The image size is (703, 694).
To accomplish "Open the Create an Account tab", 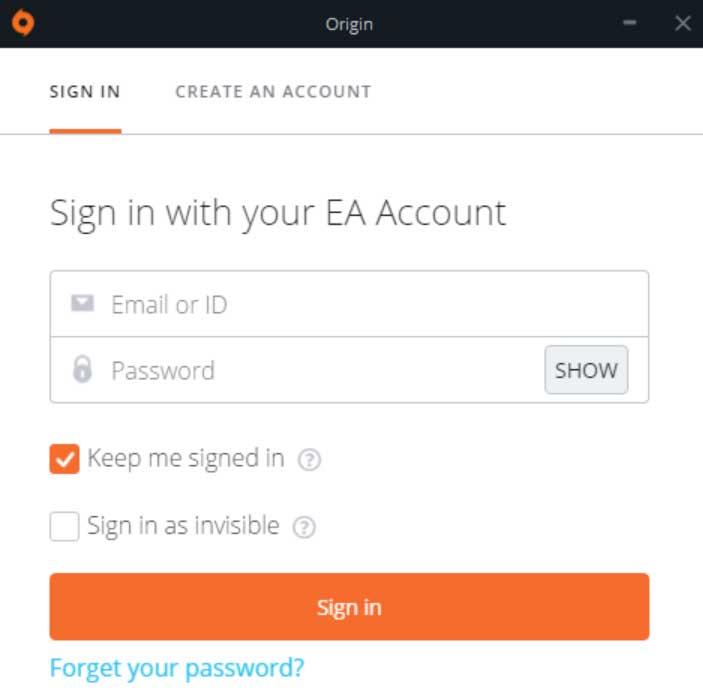I will click(273, 92).
